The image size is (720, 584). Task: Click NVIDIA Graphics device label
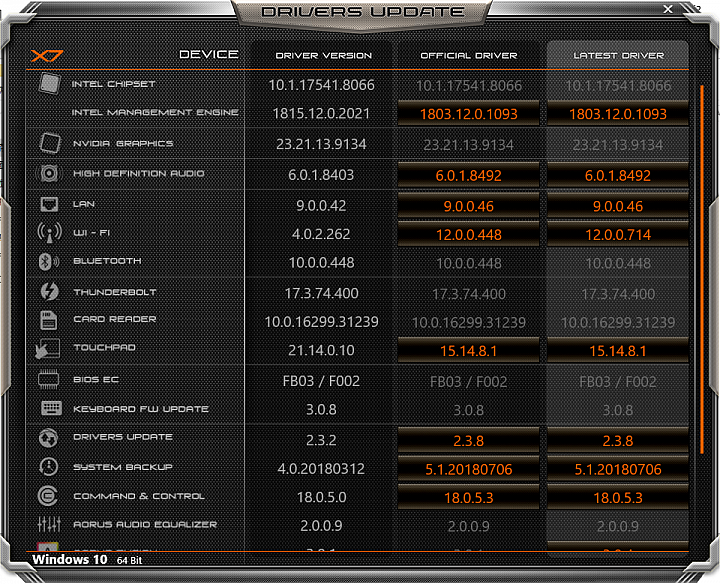pyautogui.click(x=123, y=144)
